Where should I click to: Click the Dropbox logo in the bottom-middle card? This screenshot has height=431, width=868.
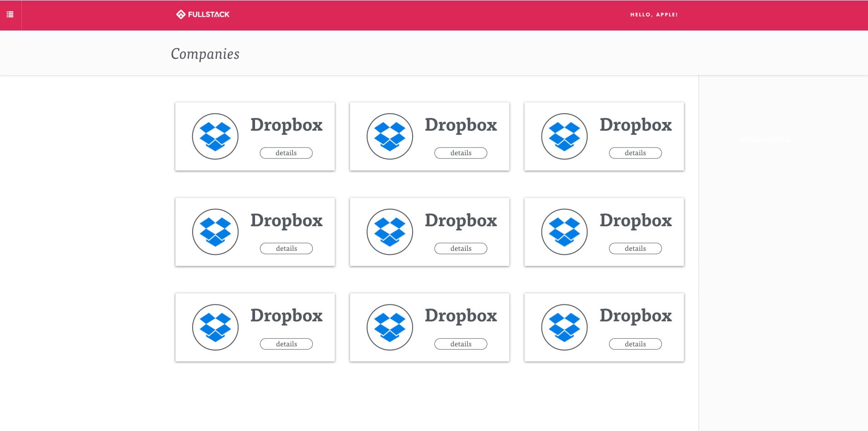(x=389, y=327)
